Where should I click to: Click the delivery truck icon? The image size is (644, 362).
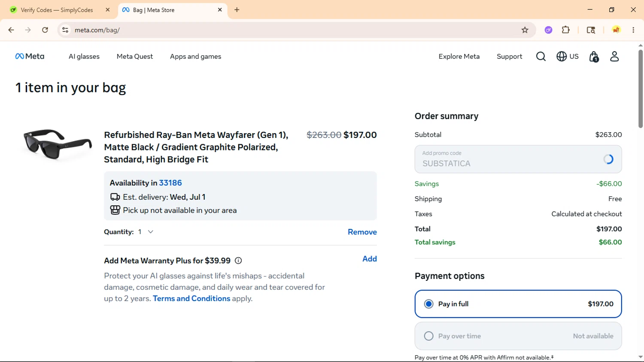[x=115, y=197]
